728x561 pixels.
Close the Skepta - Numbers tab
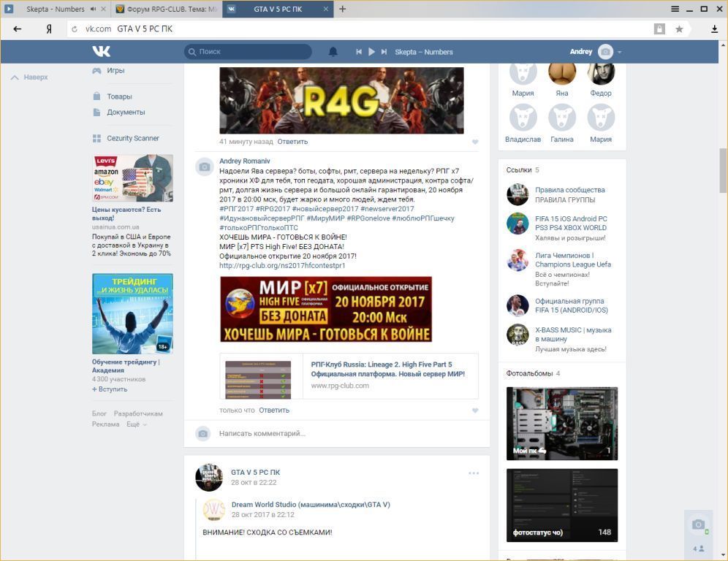(x=103, y=9)
